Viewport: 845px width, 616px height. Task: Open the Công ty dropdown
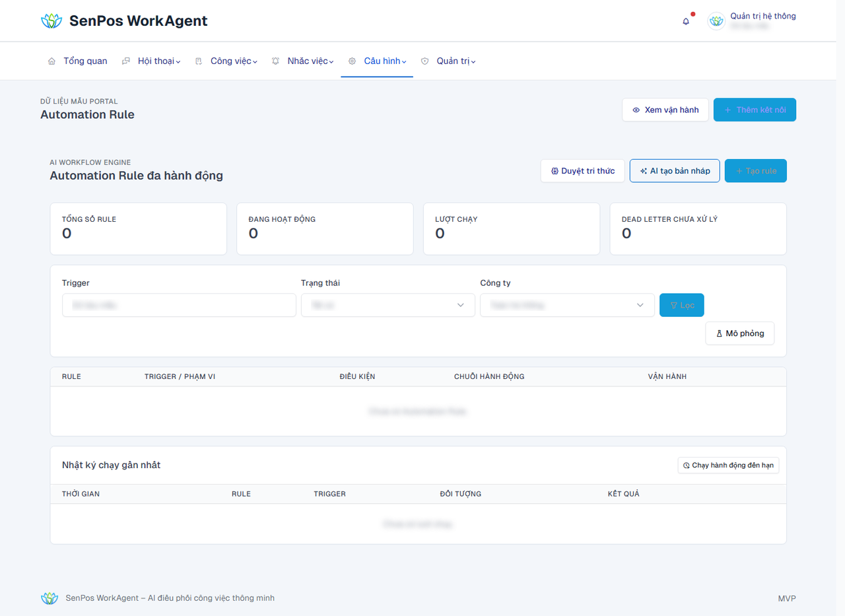tap(567, 305)
